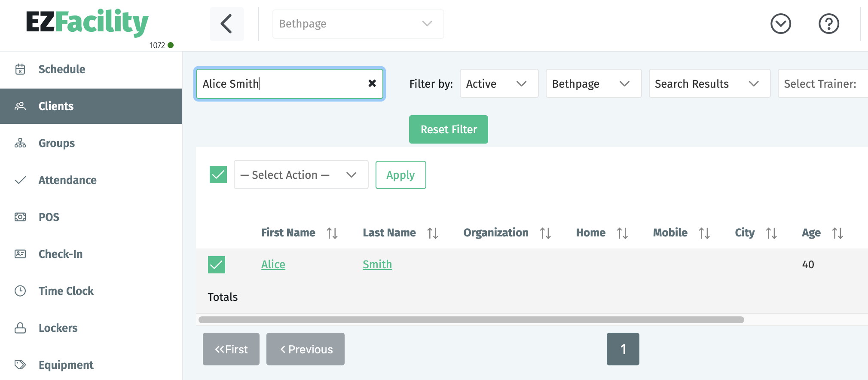868x380 pixels.
Task: Sort the Organization column
Action: (x=545, y=233)
